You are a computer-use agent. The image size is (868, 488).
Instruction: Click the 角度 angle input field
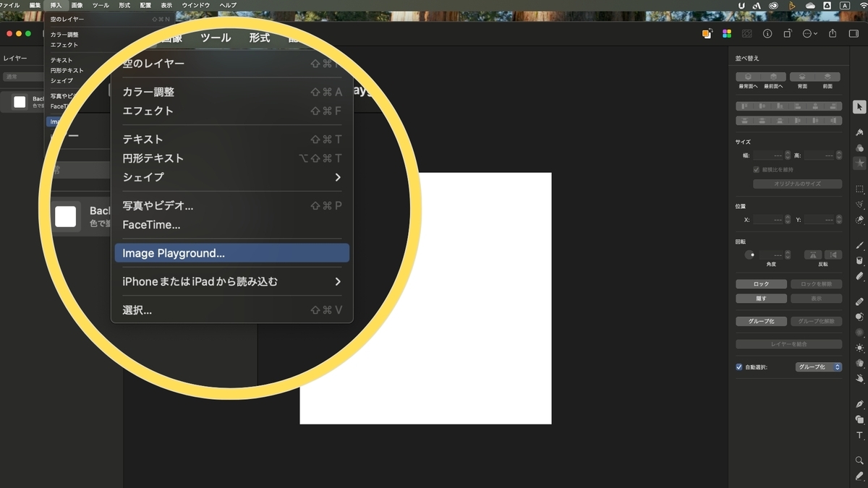click(x=771, y=254)
